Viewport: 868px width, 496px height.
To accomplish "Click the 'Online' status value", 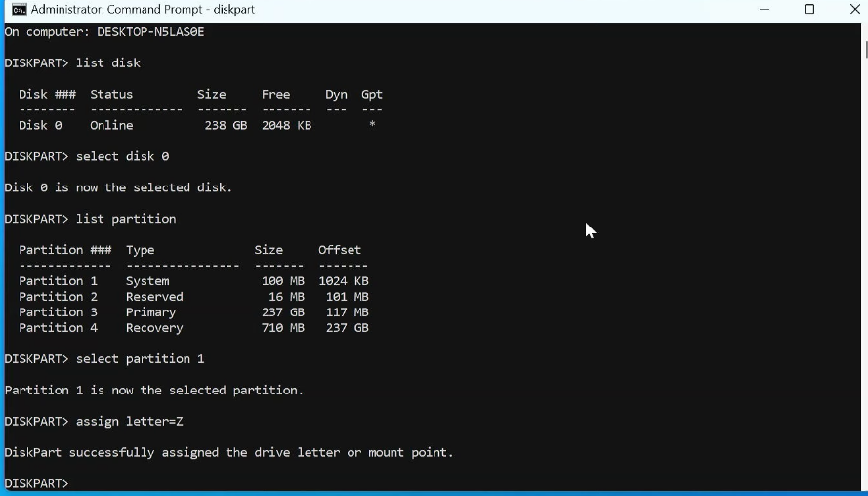I will [x=111, y=125].
